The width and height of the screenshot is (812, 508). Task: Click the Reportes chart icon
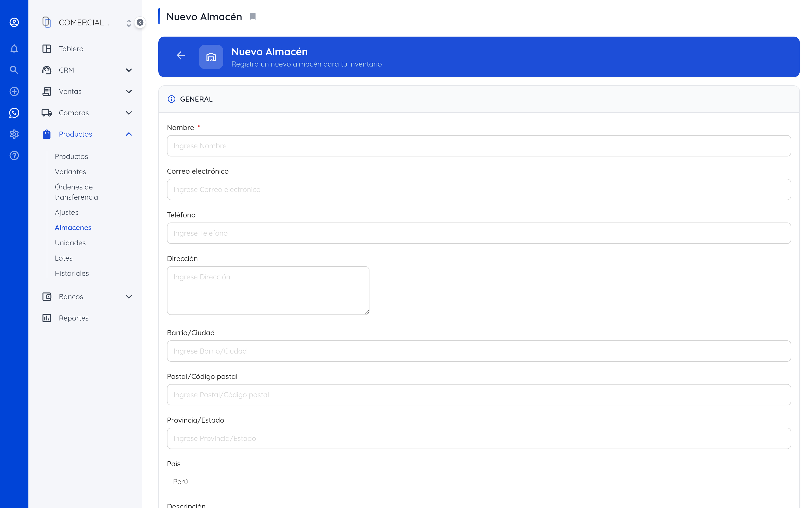(47, 318)
